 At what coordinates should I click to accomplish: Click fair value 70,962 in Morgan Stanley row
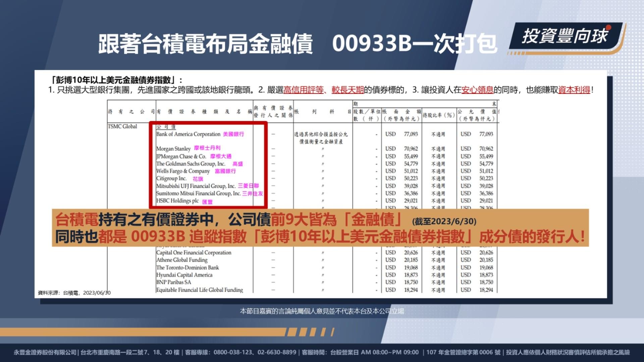pyautogui.click(x=486, y=148)
